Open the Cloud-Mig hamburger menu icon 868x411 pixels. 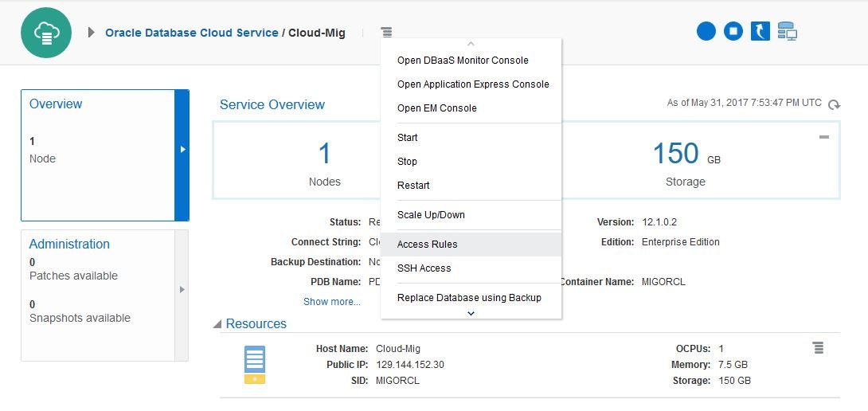click(386, 33)
